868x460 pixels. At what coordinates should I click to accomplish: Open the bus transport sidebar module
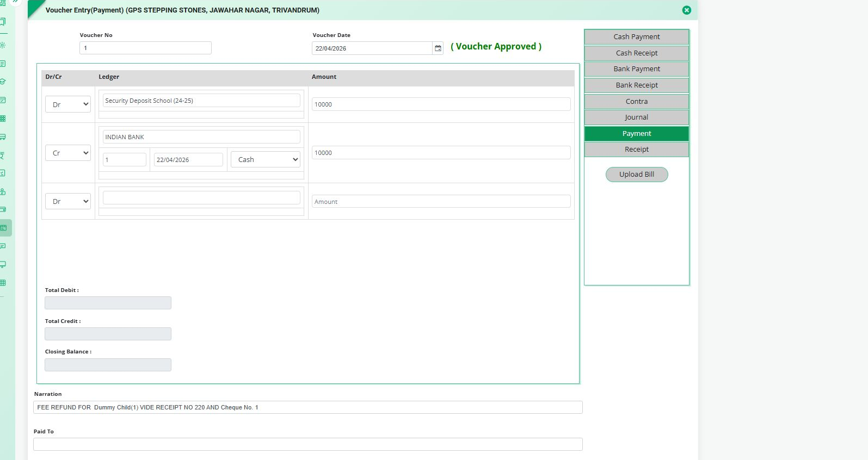point(3,136)
